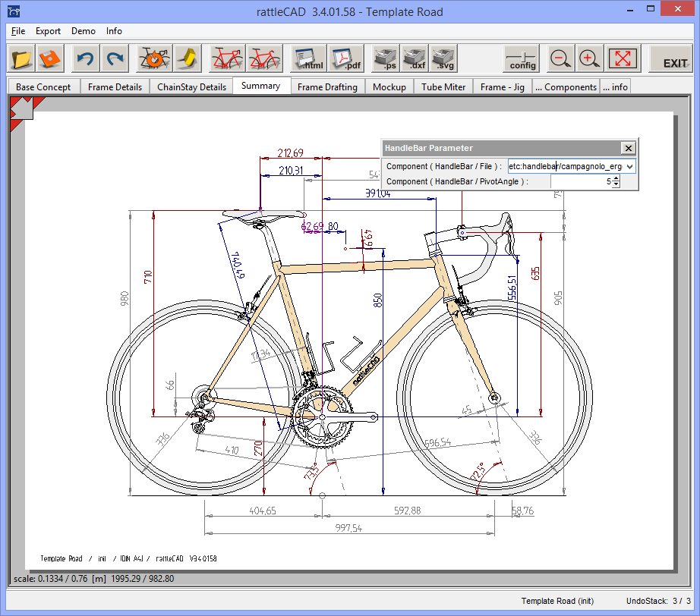
Task: Open the config panel
Action: click(522, 58)
